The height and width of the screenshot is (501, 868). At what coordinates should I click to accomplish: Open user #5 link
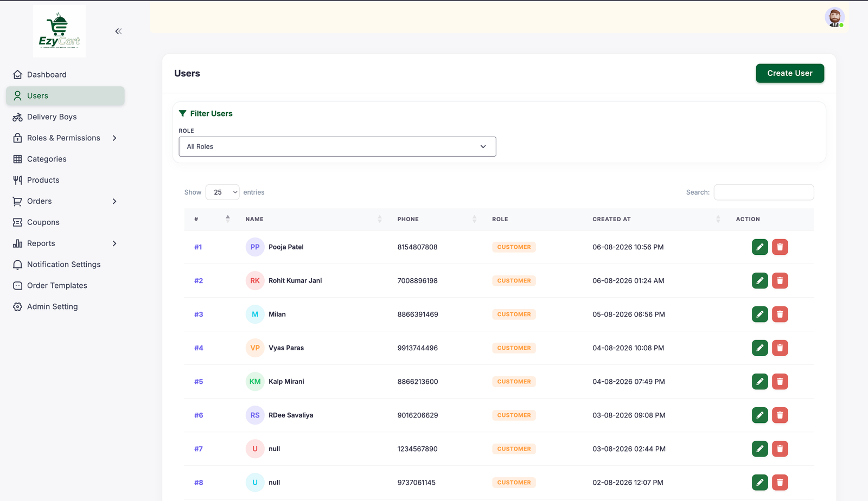click(x=199, y=382)
